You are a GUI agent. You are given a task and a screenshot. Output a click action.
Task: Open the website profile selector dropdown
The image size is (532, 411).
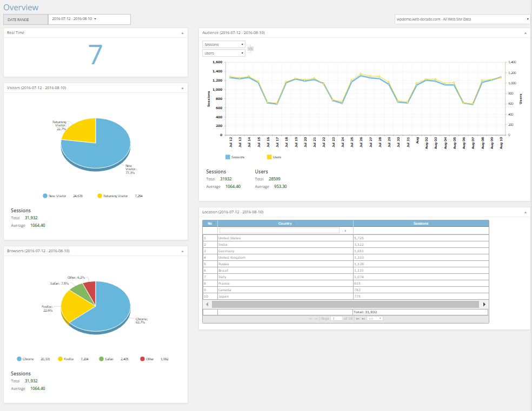[462, 19]
